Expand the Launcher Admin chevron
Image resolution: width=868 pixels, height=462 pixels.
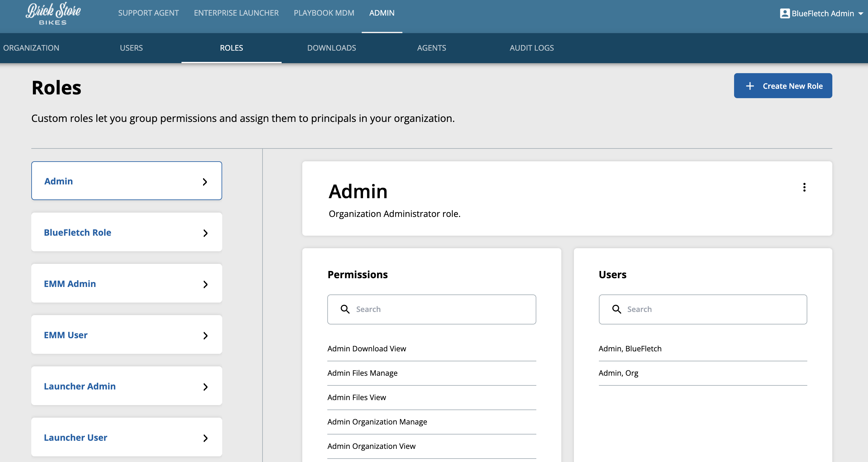(x=205, y=387)
